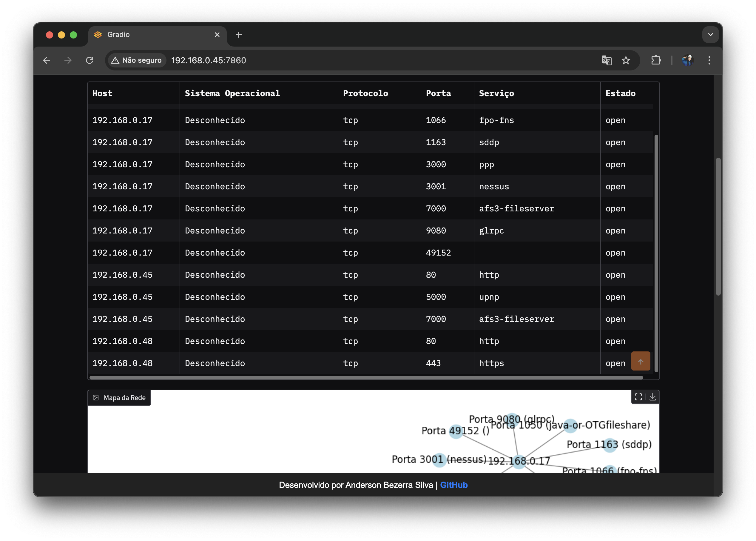Click the 'Sistema Operacional' column header
The height and width of the screenshot is (541, 756).
(x=259, y=93)
